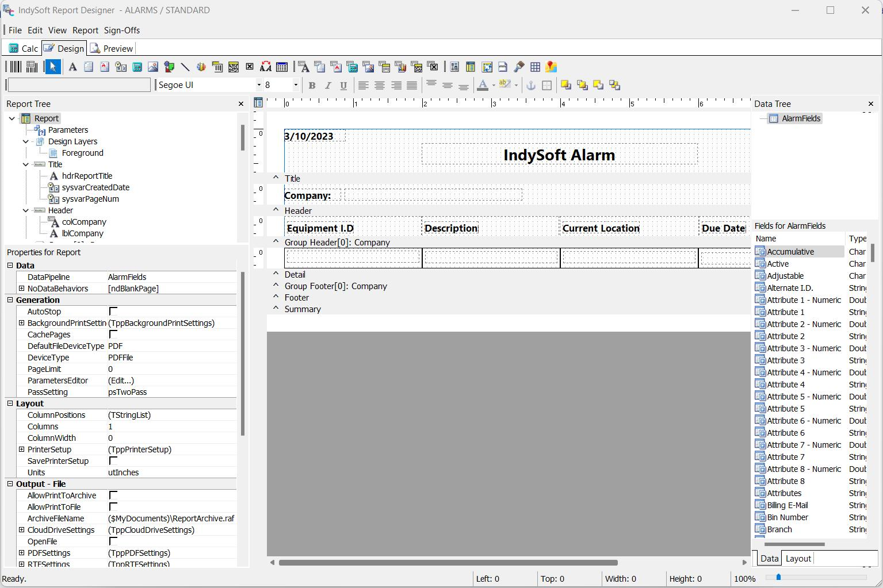883x588 pixels.
Task: Expand the PrinterSetup property
Action: coord(22,449)
